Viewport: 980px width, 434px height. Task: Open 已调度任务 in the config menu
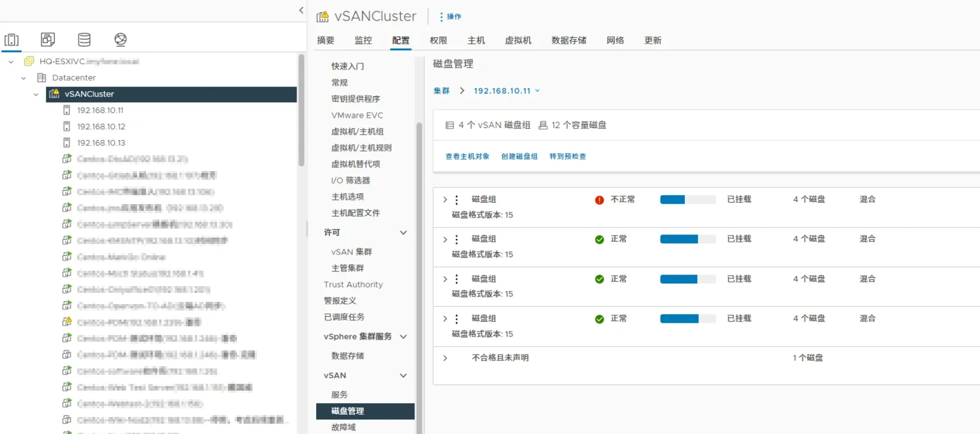coord(344,317)
